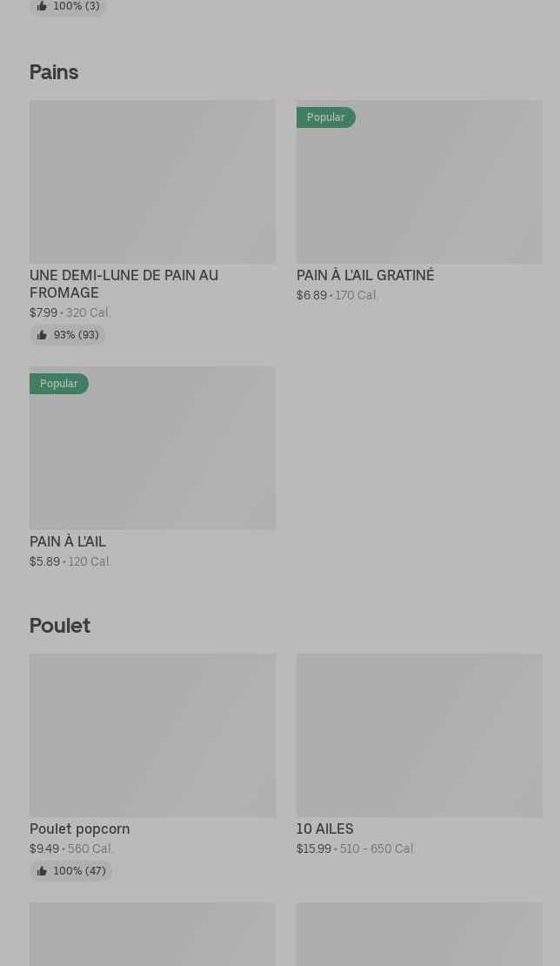Select PAIN À L'AIL GRATINÉ title
The image size is (560, 966).
[x=365, y=275]
